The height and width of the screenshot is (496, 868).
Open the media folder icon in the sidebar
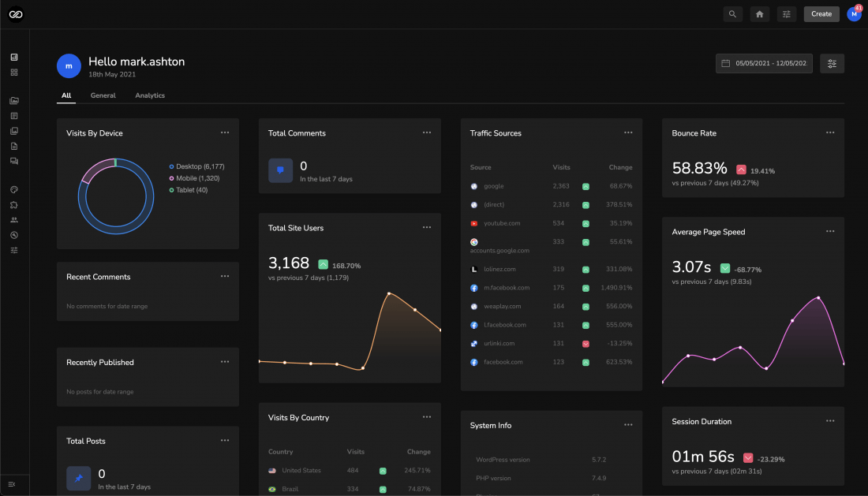click(14, 101)
